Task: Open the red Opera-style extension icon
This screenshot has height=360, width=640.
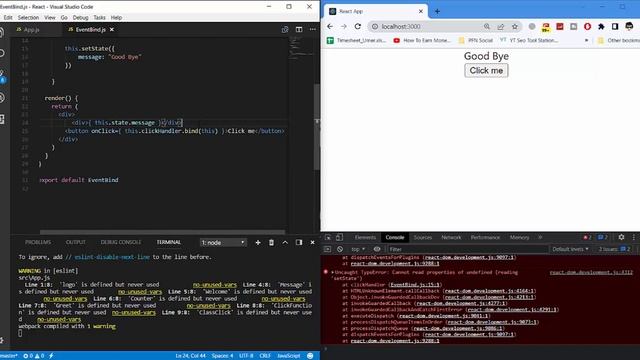Action: pos(587,27)
